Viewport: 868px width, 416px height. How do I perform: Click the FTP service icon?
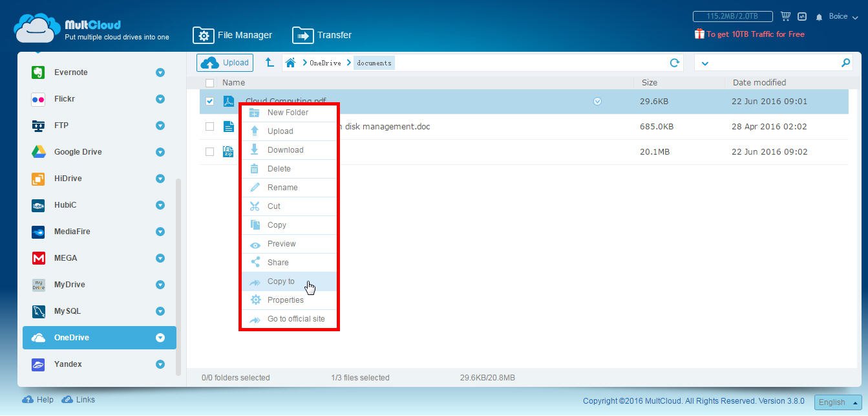click(38, 126)
